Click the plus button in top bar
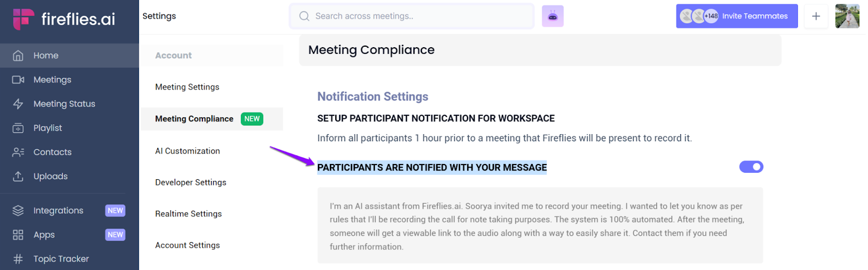Image resolution: width=868 pixels, height=270 pixels. pyautogui.click(x=815, y=16)
